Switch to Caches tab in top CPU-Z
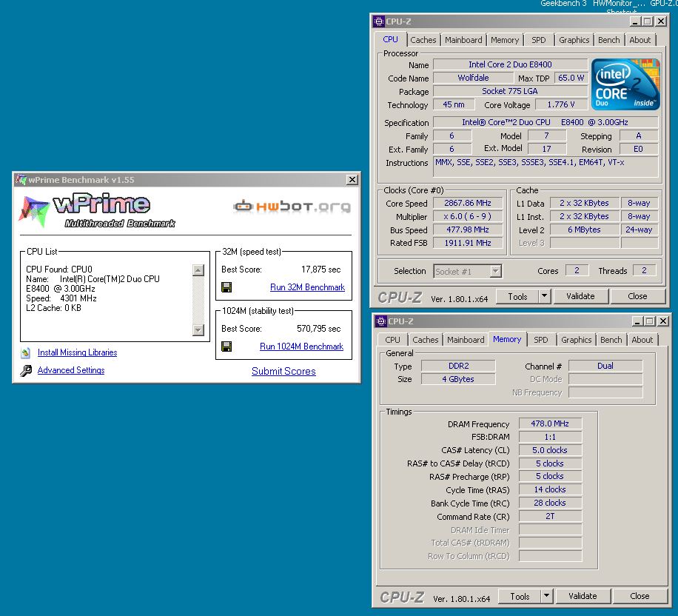The image size is (678, 616). [423, 40]
